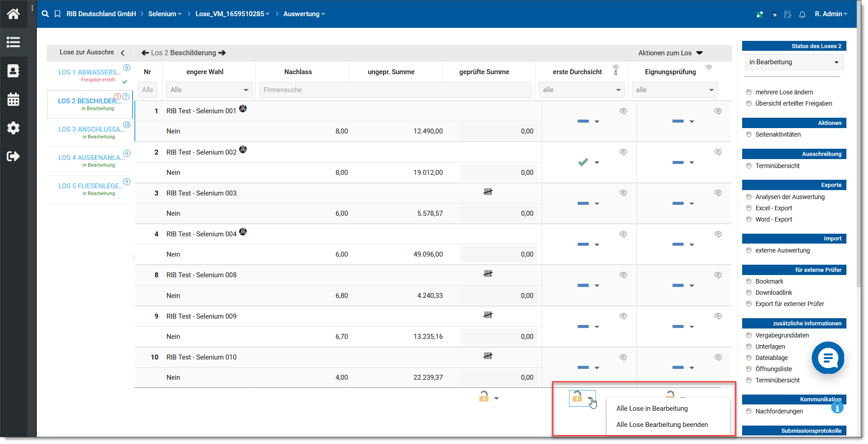868x444 pixels.
Task: Open comment icon for Selenium 010 erste Durchsicht
Action: click(623, 357)
